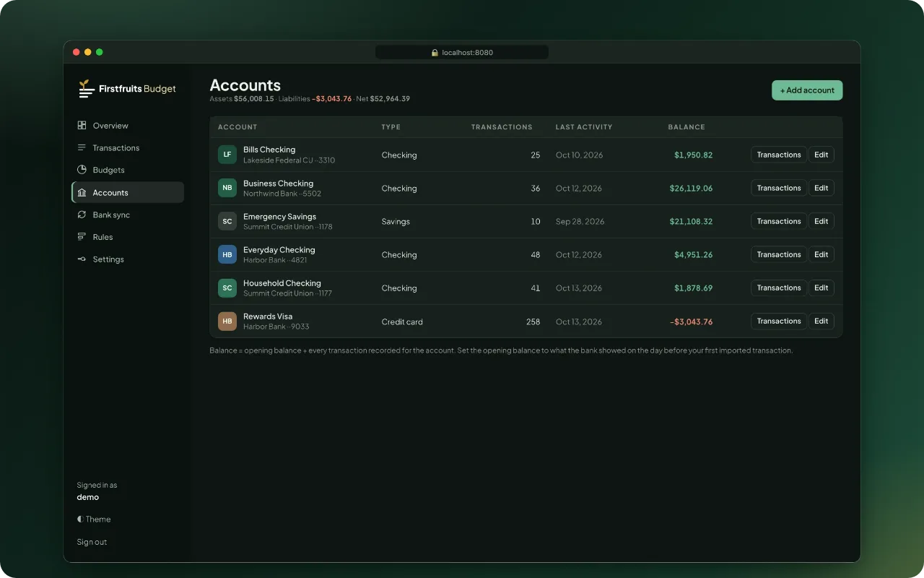Click the localhost:8080 address bar

coord(462,53)
